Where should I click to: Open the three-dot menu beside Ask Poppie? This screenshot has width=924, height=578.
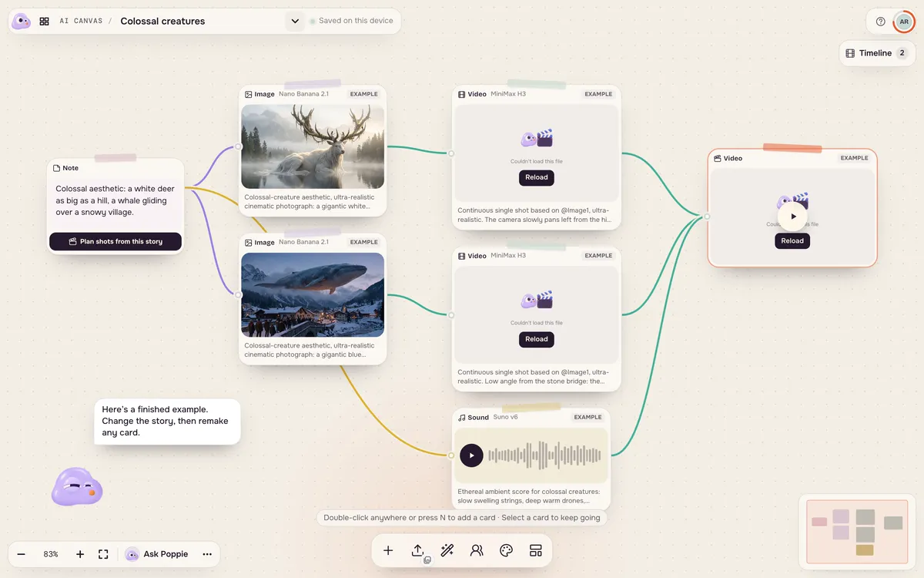[x=207, y=554]
